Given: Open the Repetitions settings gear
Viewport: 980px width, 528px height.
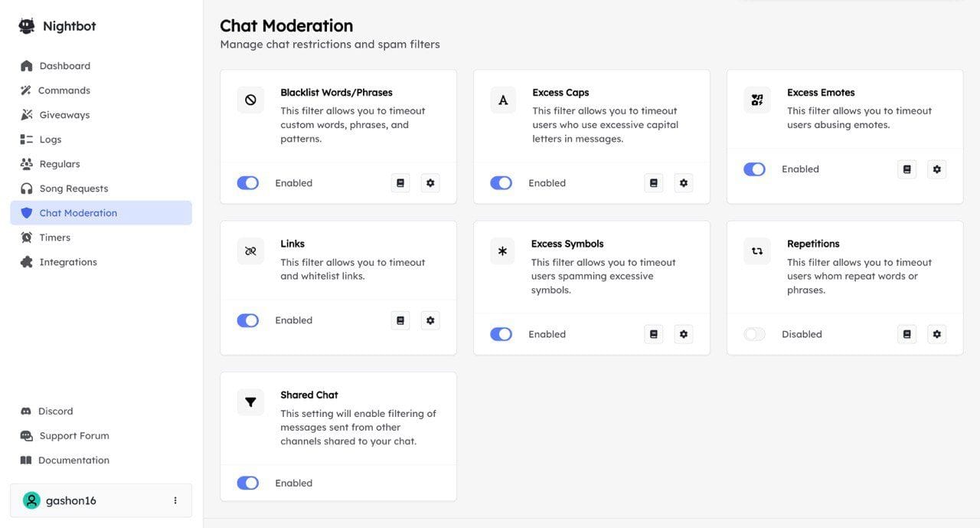Looking at the screenshot, I should (936, 334).
